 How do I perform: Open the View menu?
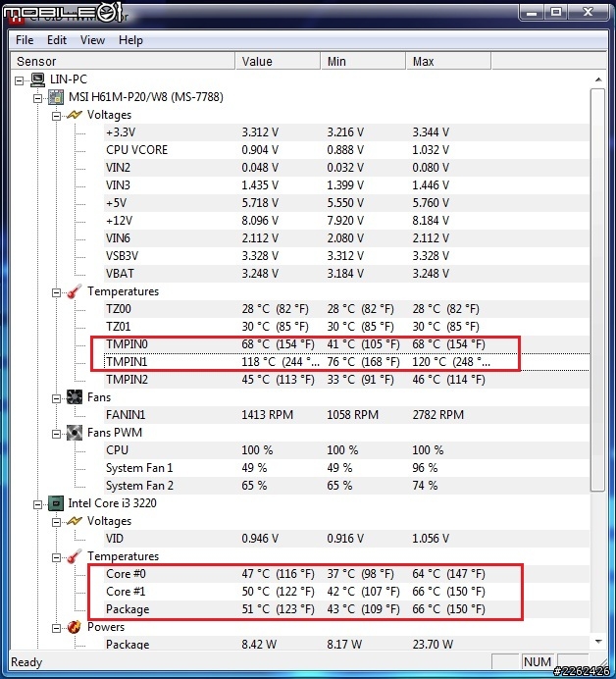pyautogui.click(x=92, y=40)
